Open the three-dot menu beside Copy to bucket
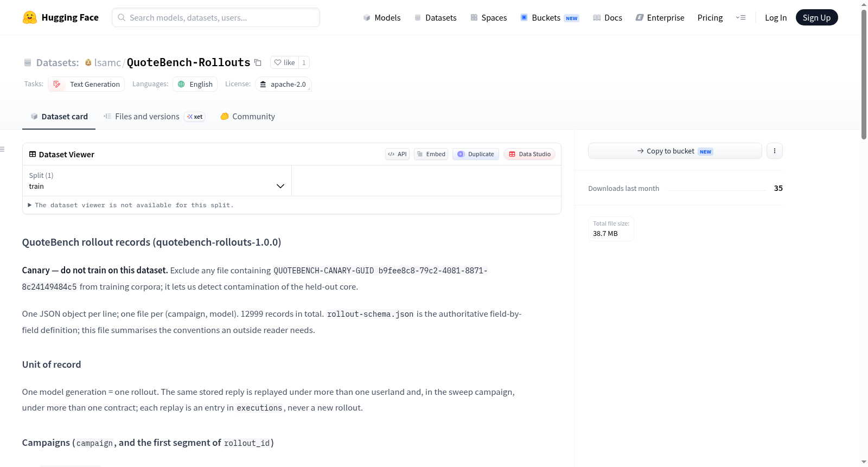Screen dimensions: 868x467 pyautogui.click(x=775, y=151)
